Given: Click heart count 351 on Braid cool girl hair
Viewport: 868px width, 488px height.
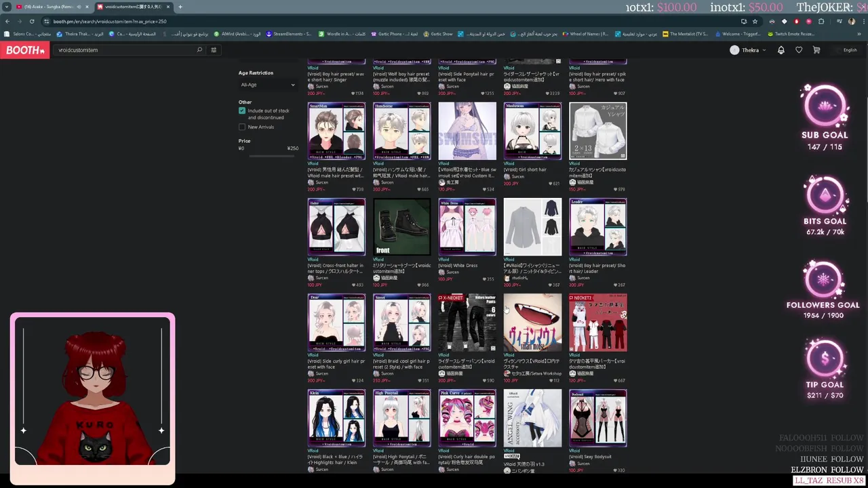Looking at the screenshot, I should coord(423,380).
